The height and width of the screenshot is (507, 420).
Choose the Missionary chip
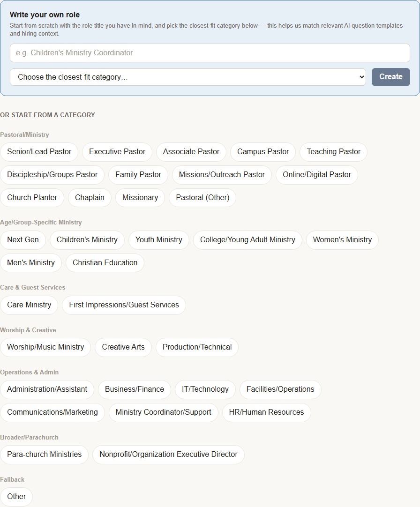(140, 198)
